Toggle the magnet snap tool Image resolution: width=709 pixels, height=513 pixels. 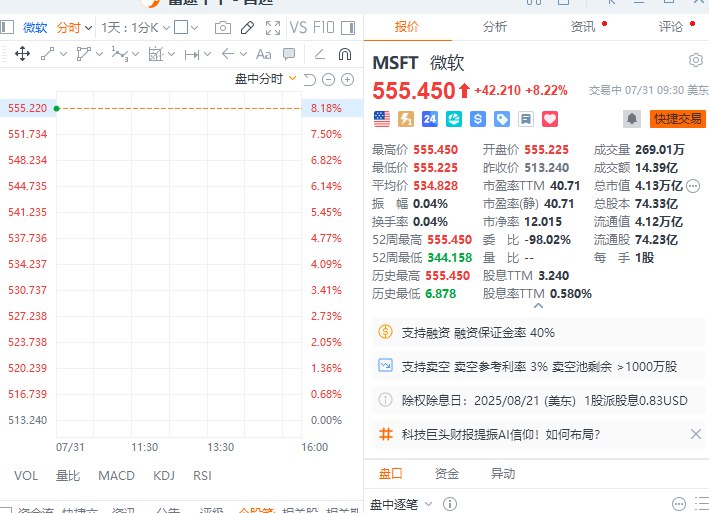pyautogui.click(x=345, y=54)
